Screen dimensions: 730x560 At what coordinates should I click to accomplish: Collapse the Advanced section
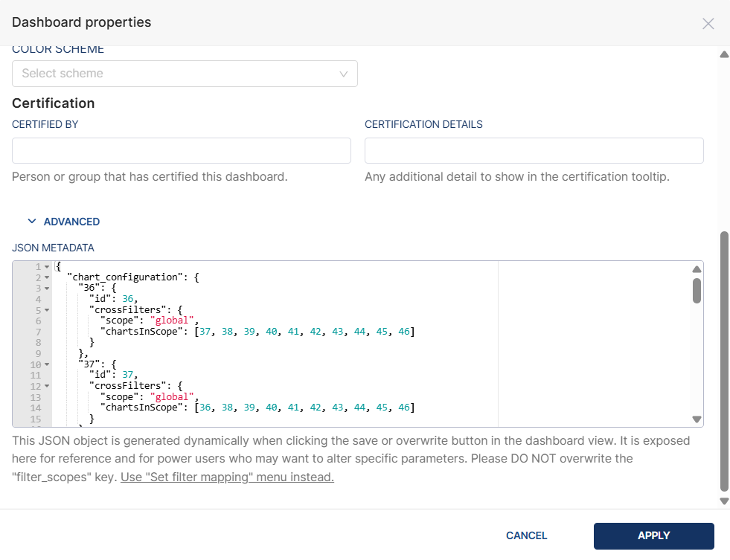(x=63, y=222)
